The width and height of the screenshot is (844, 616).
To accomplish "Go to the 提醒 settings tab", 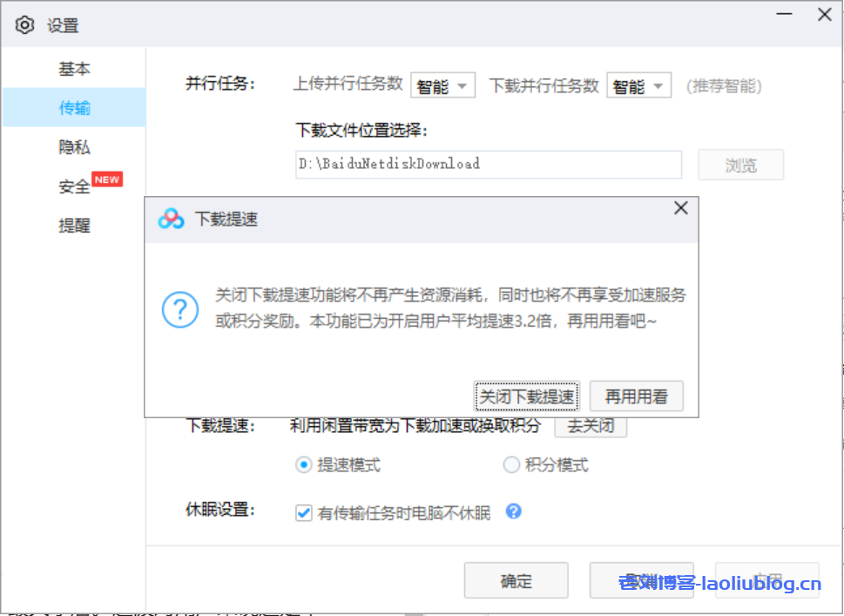I will click(x=74, y=226).
